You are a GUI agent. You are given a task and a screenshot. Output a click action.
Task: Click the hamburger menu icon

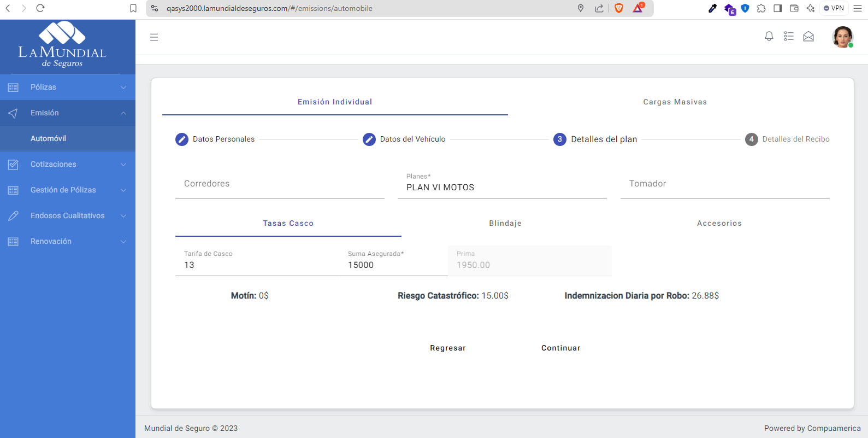tap(154, 37)
